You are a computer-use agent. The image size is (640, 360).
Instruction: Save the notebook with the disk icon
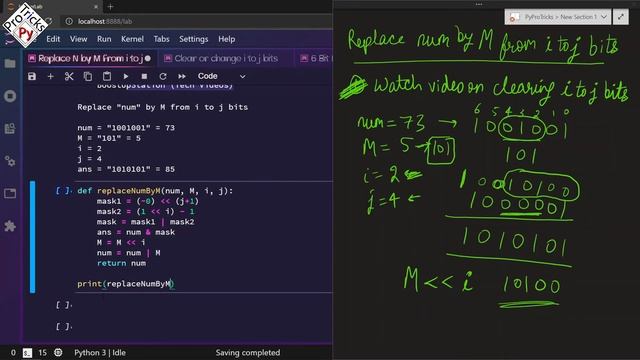point(32,76)
